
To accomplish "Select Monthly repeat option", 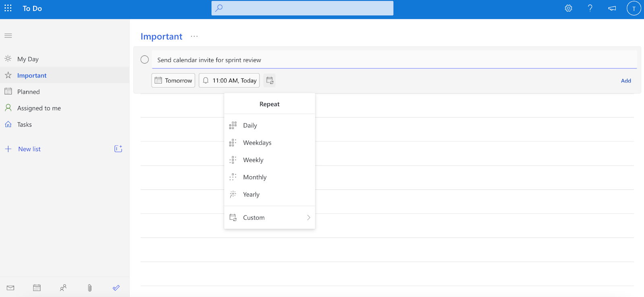I will point(269,177).
